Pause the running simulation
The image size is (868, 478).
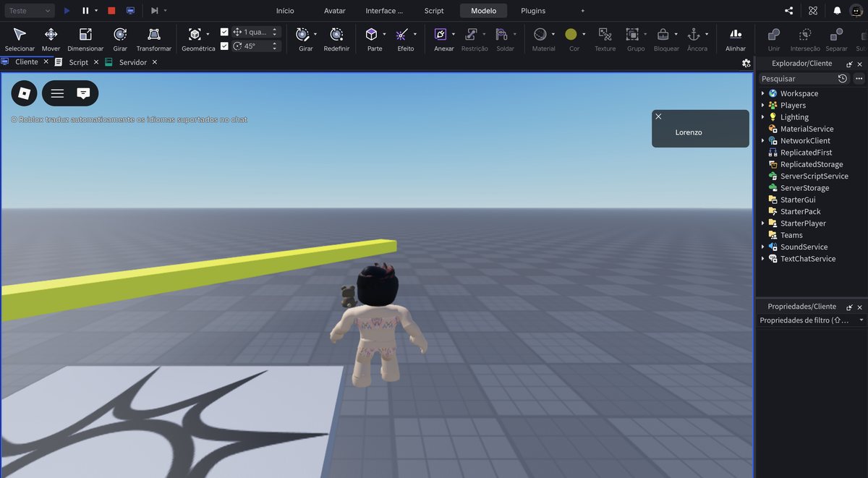[85, 11]
